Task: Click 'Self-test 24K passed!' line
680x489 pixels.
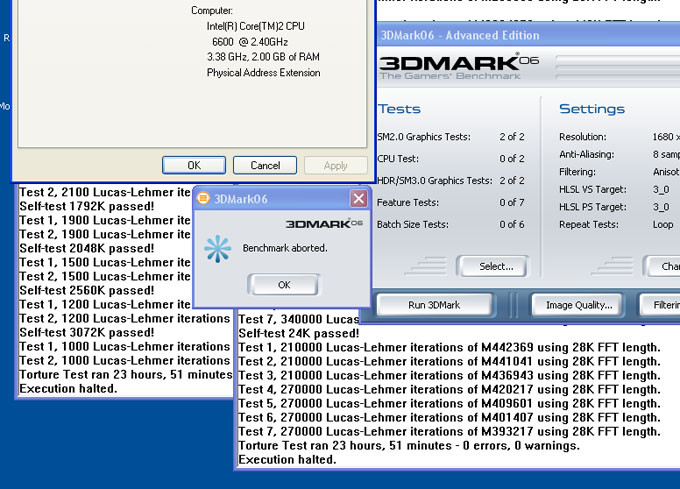Action: [299, 333]
